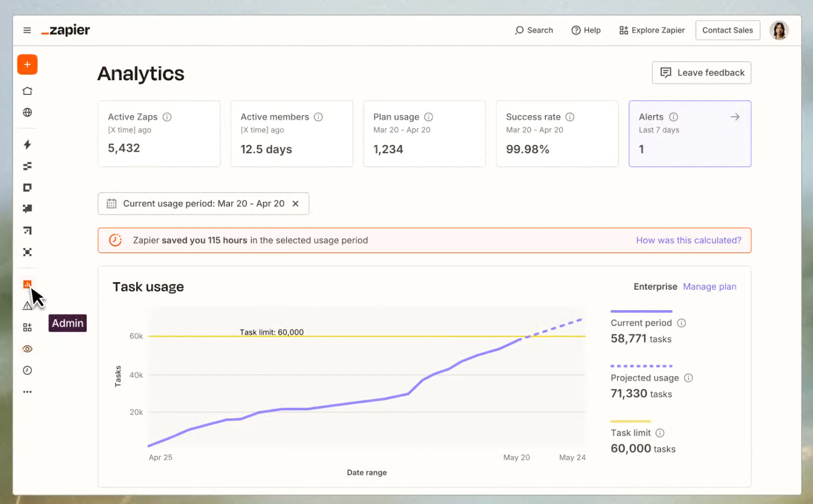Click the eye icon in the sidebar

[x=27, y=349]
